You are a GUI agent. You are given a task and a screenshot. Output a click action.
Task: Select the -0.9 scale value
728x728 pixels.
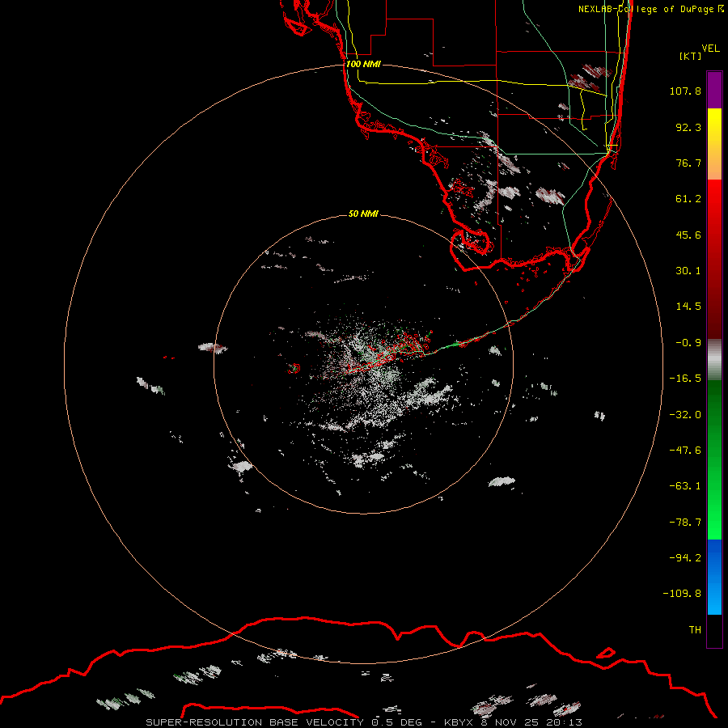688,343
